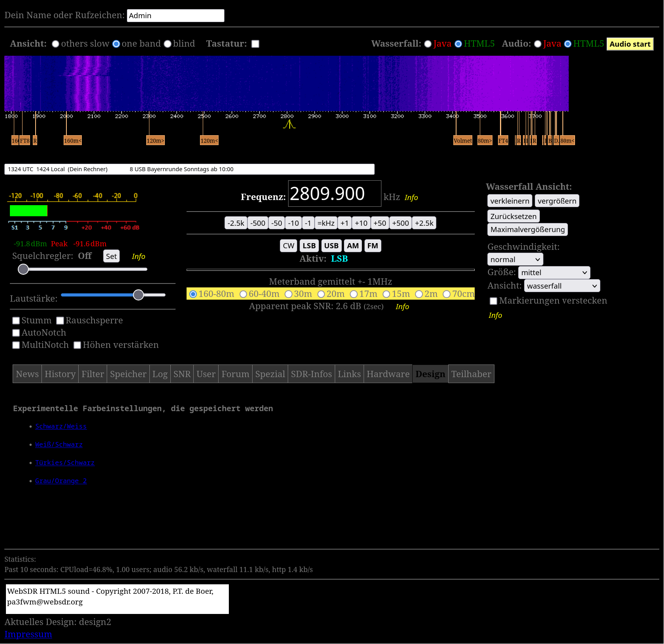Open the History tab
Viewport: 664px width, 644px height.
(x=60, y=374)
